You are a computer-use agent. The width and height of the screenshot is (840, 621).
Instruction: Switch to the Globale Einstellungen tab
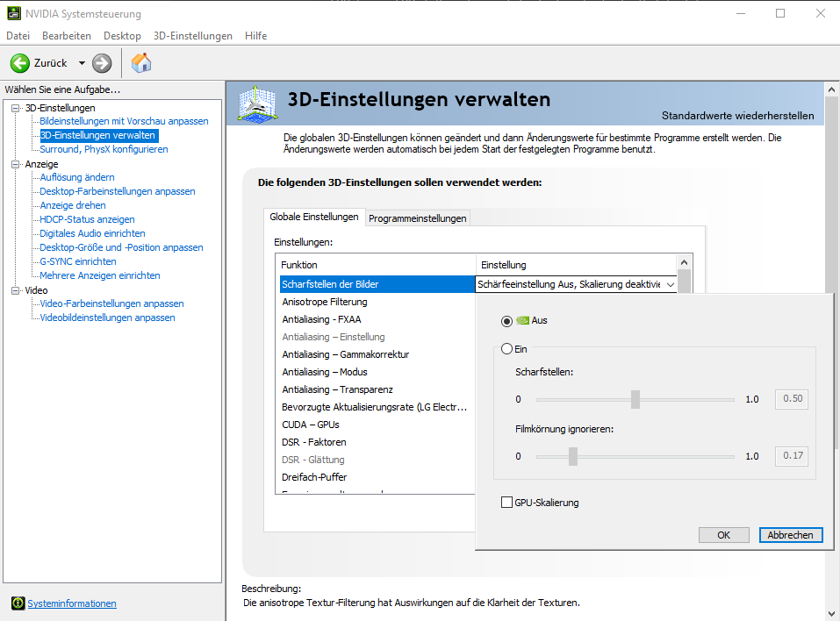pos(314,217)
